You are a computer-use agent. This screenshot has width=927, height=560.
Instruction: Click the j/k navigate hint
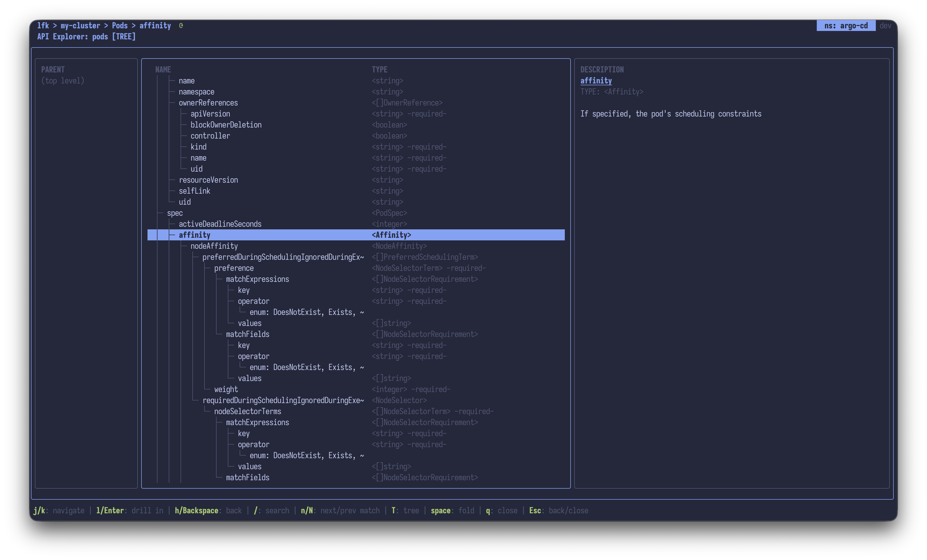tap(59, 510)
